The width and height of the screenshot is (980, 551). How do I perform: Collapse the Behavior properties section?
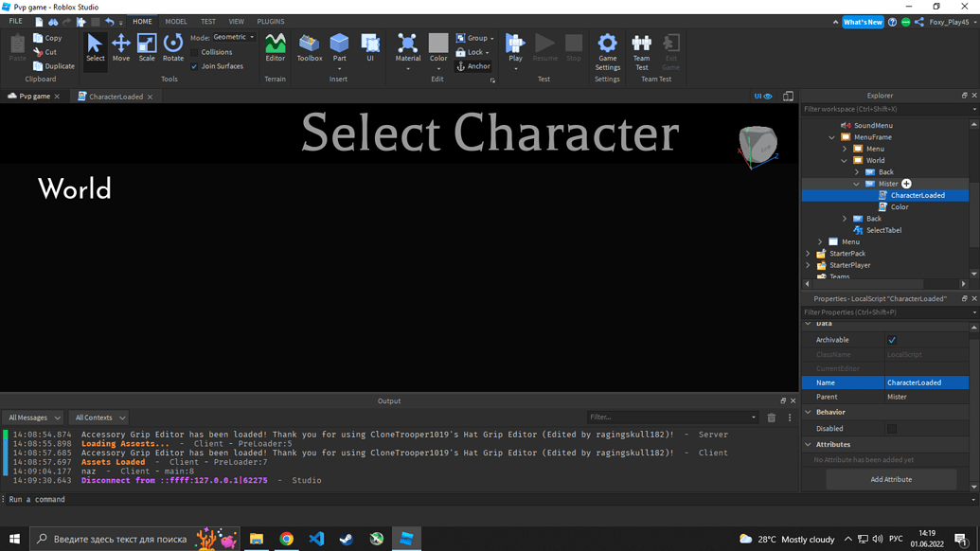(x=808, y=413)
